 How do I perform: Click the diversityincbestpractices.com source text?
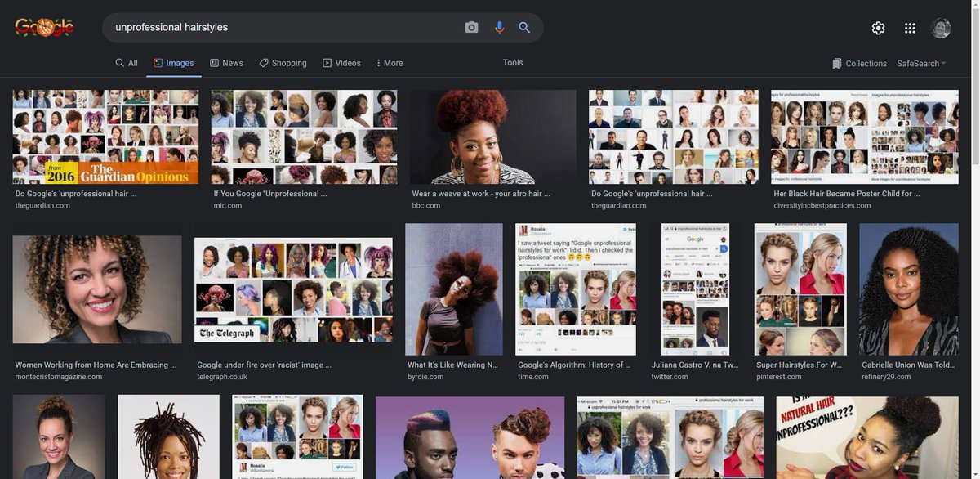822,206
